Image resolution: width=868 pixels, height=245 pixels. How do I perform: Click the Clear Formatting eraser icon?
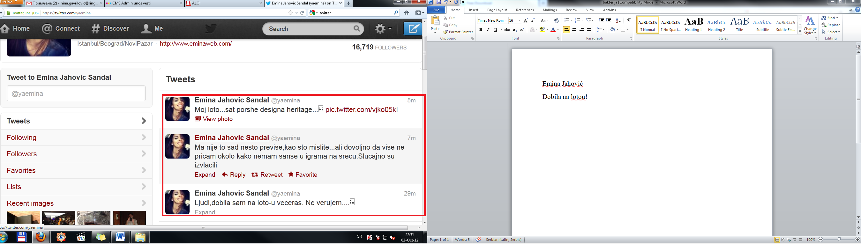click(x=556, y=20)
